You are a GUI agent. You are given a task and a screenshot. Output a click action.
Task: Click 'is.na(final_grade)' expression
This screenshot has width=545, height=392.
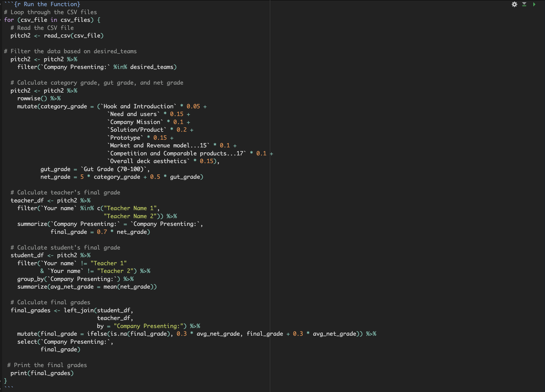tap(140, 334)
